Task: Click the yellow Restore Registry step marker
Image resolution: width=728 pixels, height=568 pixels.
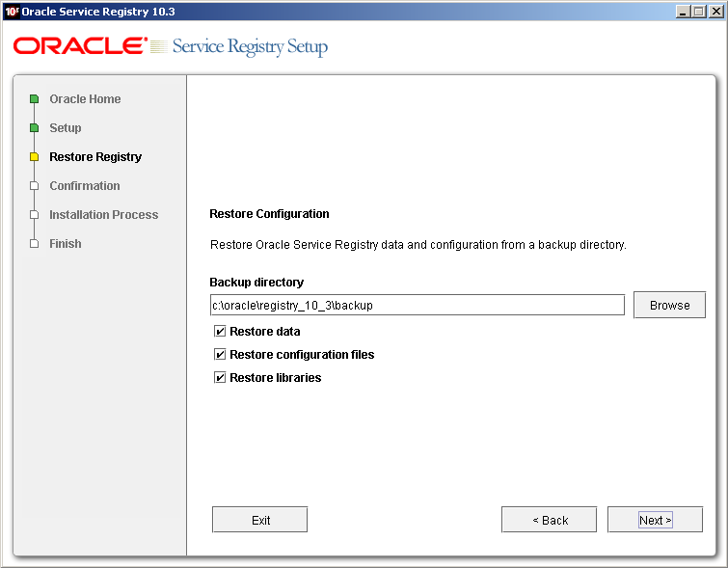Action: click(34, 157)
